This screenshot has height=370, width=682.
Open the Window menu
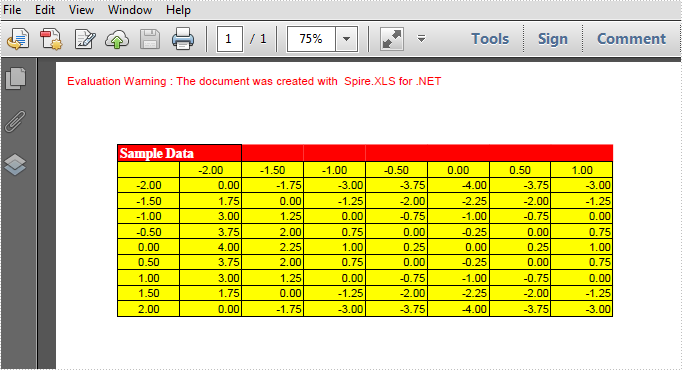point(130,10)
